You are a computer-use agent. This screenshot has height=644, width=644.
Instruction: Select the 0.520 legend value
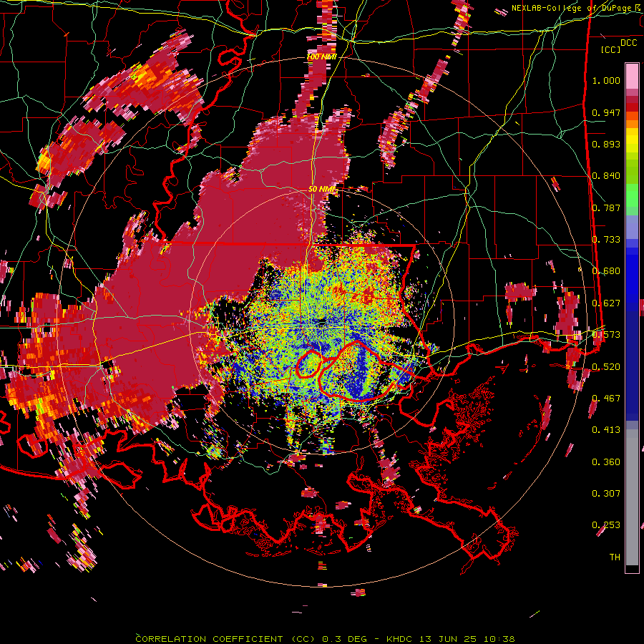coord(606,366)
